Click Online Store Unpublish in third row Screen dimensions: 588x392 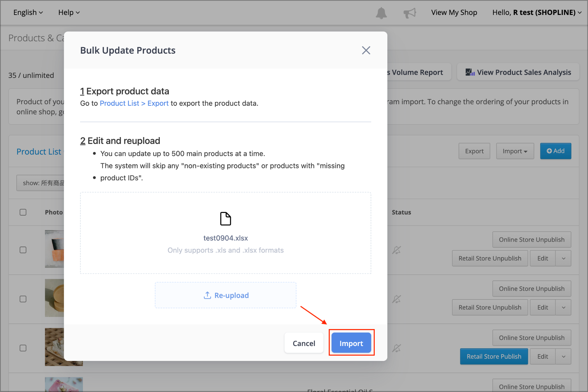click(x=532, y=338)
